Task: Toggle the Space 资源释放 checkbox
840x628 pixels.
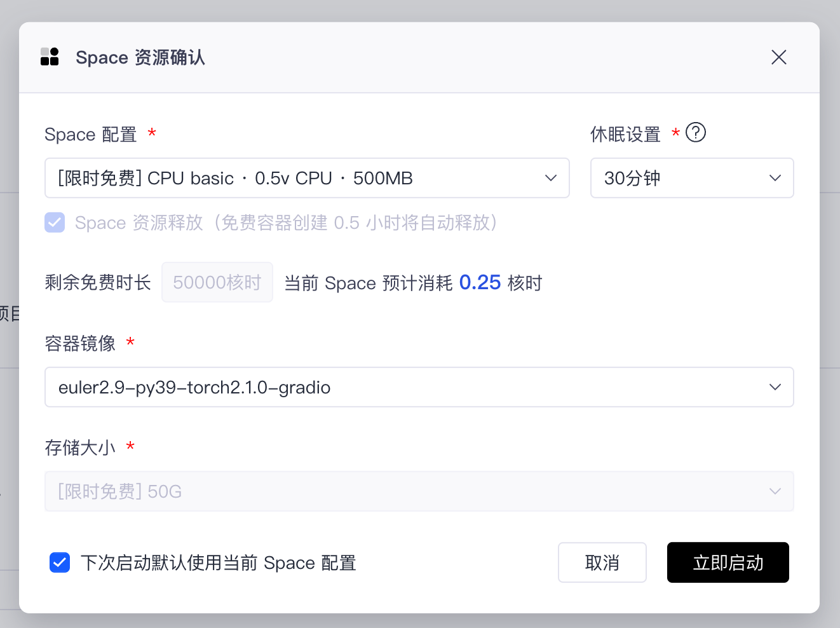Action: point(55,222)
